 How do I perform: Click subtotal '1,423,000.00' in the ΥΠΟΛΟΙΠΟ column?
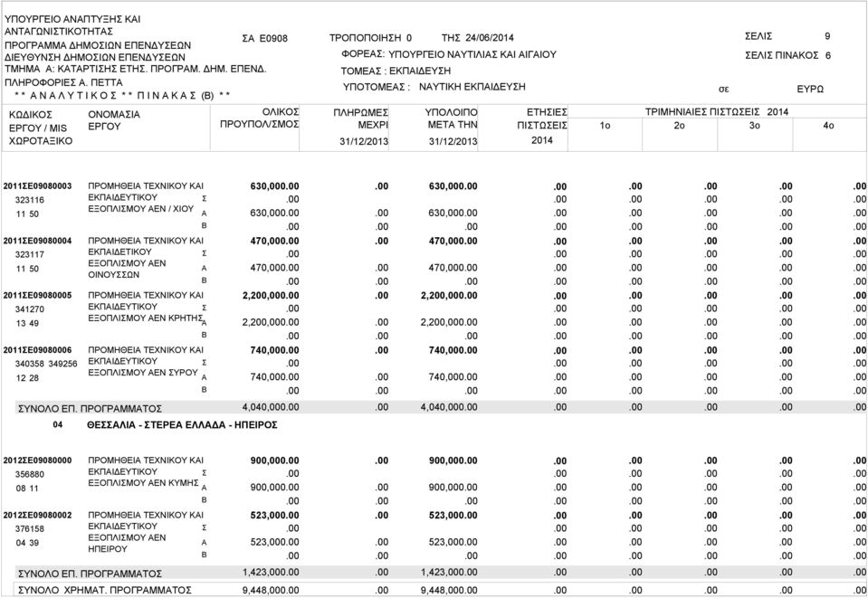449,572
